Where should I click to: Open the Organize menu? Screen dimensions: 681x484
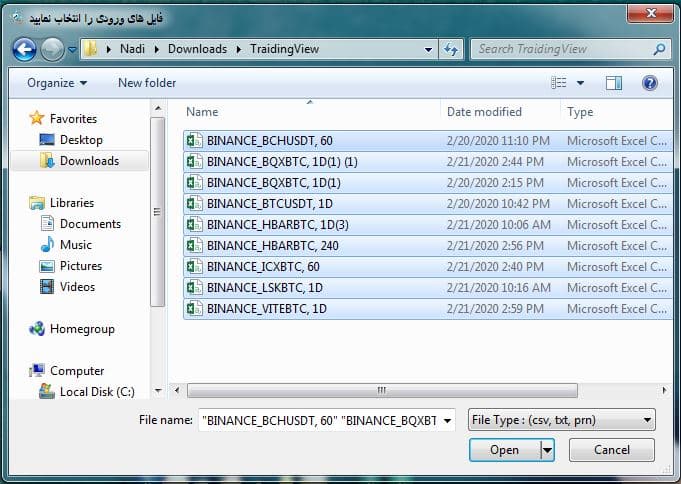(x=57, y=83)
